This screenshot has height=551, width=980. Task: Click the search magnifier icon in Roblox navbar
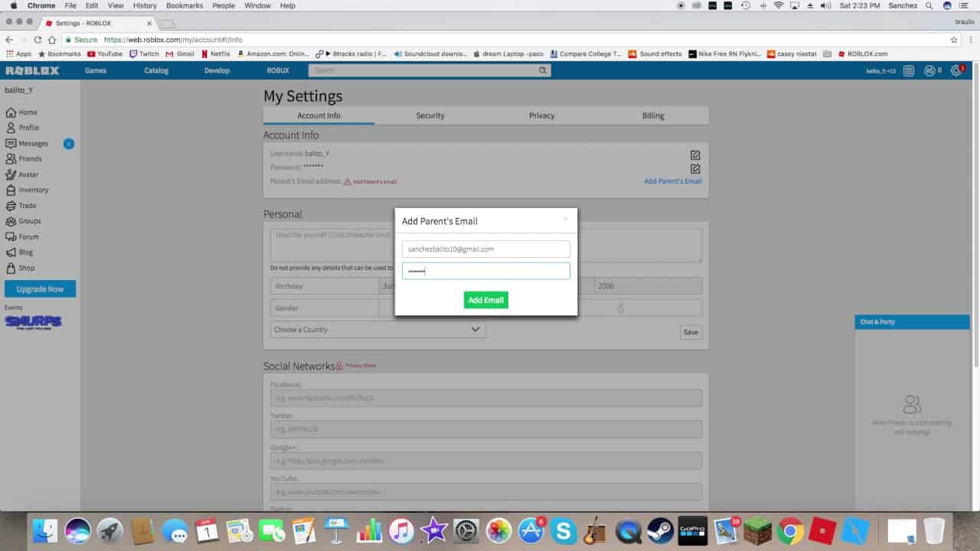tap(543, 70)
